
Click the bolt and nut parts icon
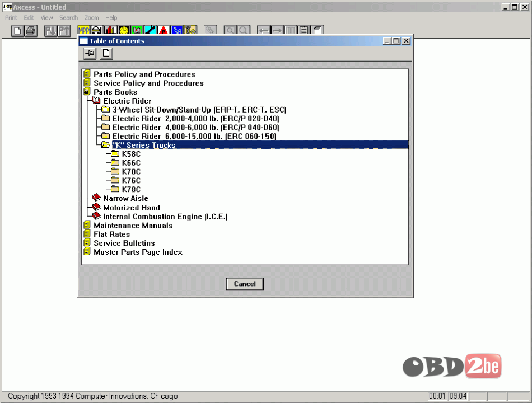tap(190, 30)
